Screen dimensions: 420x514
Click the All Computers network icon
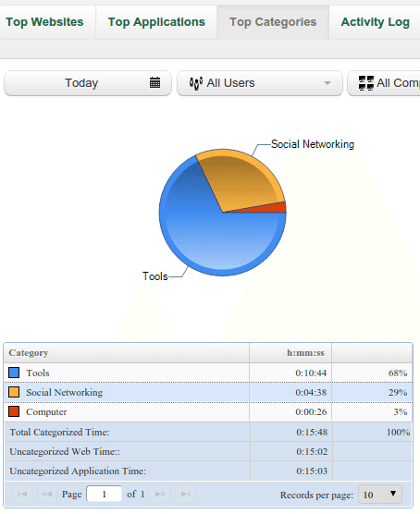(x=365, y=83)
